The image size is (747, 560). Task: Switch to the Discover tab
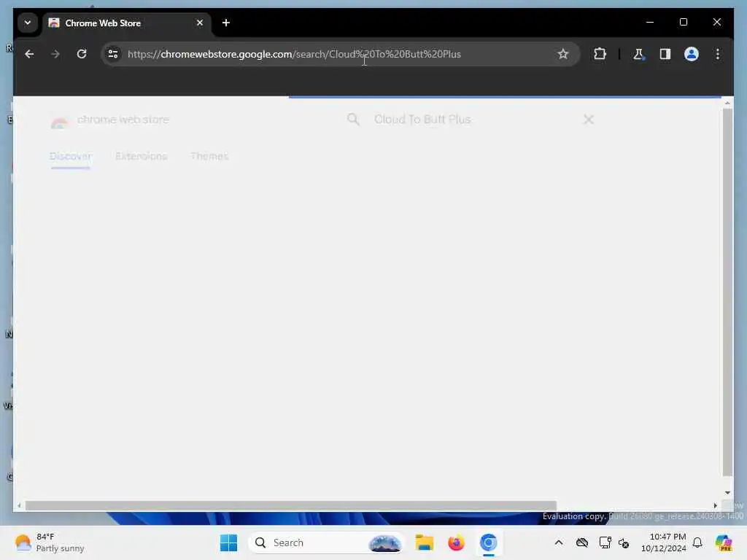pos(71,156)
